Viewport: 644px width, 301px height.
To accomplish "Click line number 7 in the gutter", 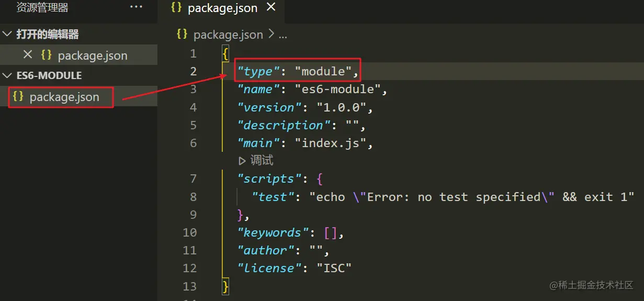I will pos(193,179).
